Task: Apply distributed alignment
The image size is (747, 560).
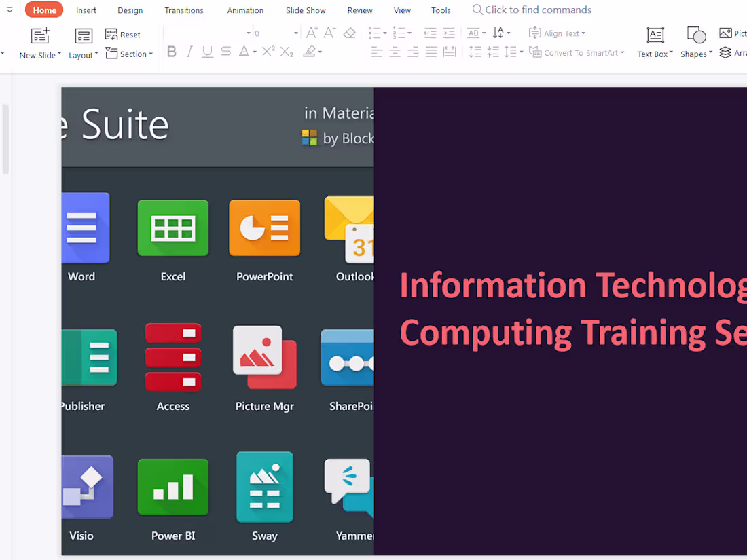Action: (x=450, y=52)
